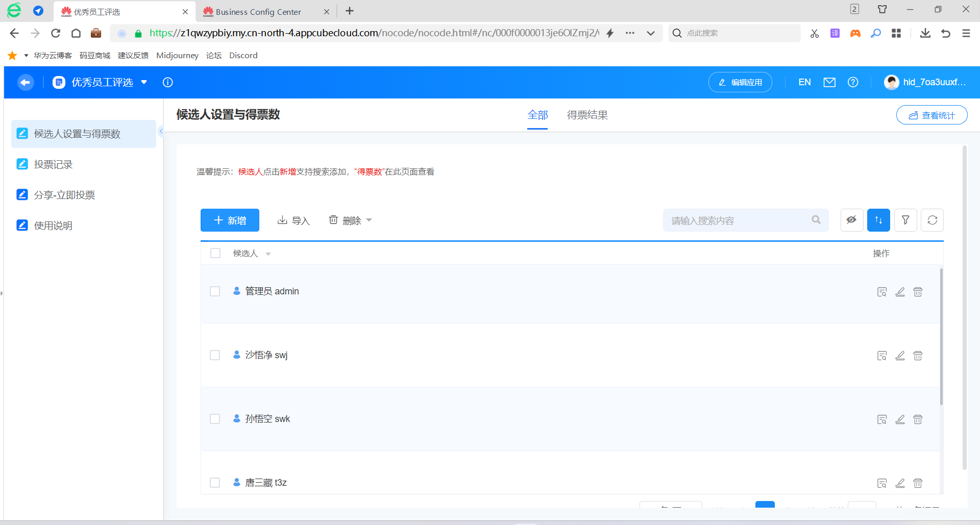Open the 候选人 column sort dropdown
This screenshot has height=525, width=980.
point(268,254)
